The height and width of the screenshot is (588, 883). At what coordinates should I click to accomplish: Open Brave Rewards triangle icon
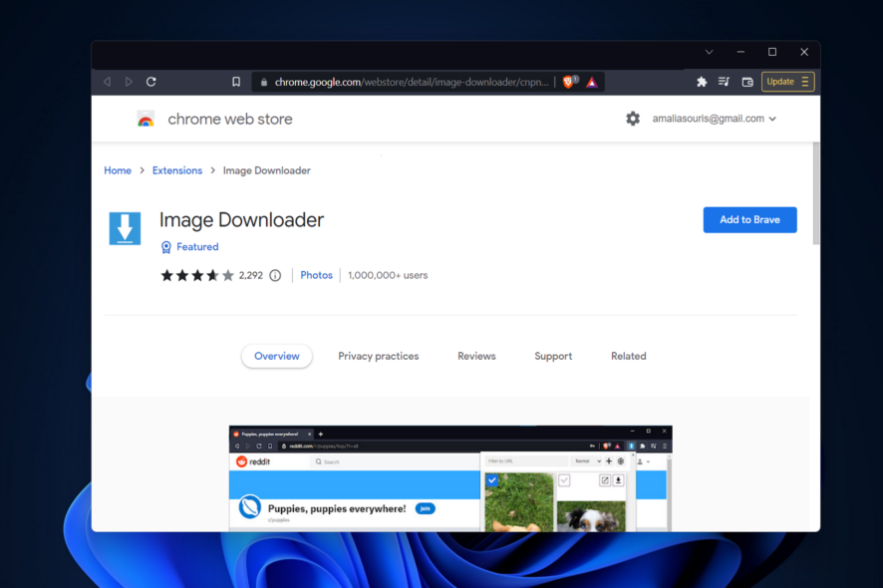pos(592,83)
